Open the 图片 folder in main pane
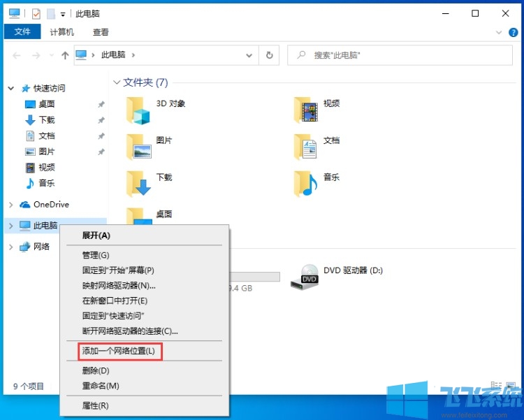 point(138,146)
